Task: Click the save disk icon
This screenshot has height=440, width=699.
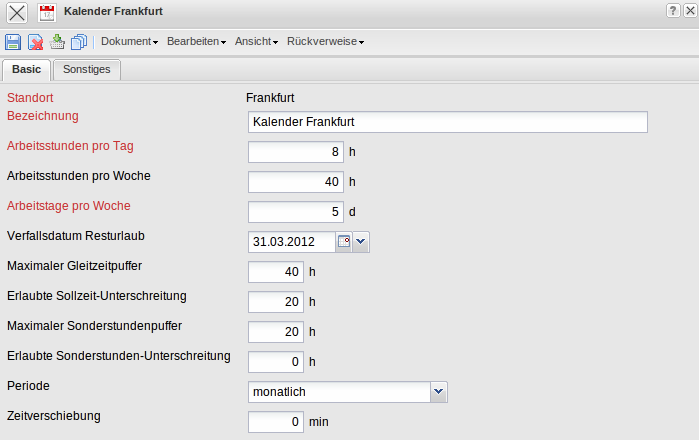Action: pyautogui.click(x=13, y=42)
